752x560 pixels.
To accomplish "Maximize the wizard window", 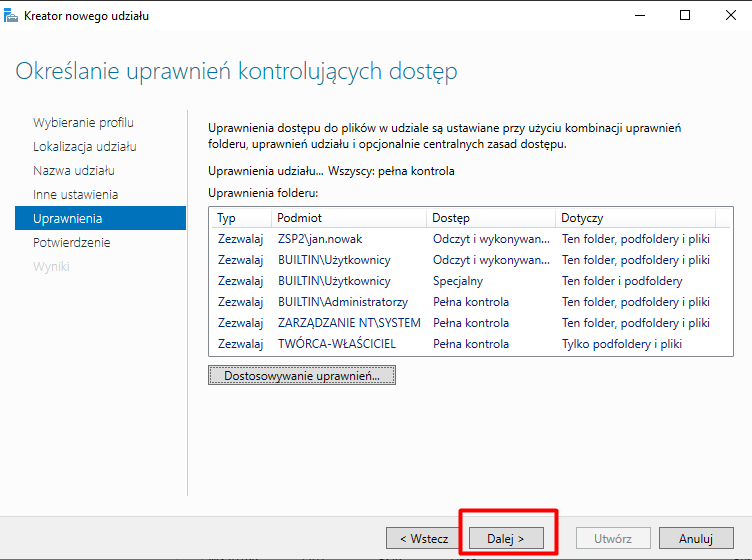I will (x=685, y=16).
